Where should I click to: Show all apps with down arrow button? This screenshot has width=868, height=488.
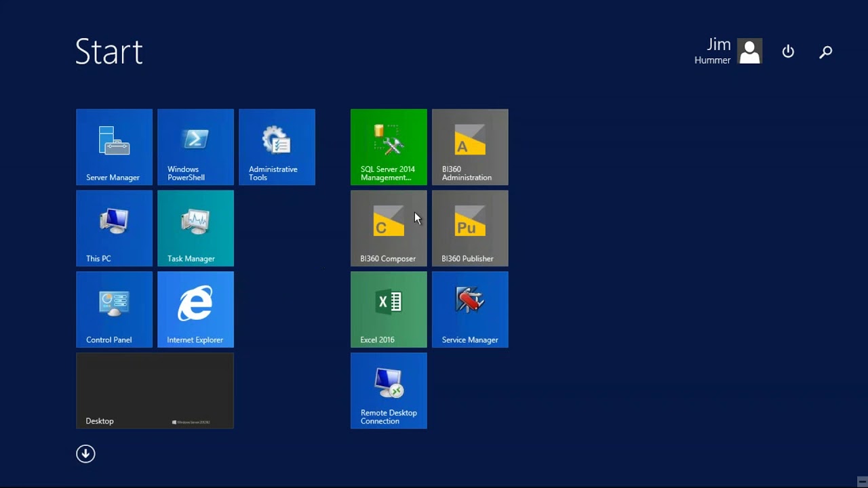point(85,453)
